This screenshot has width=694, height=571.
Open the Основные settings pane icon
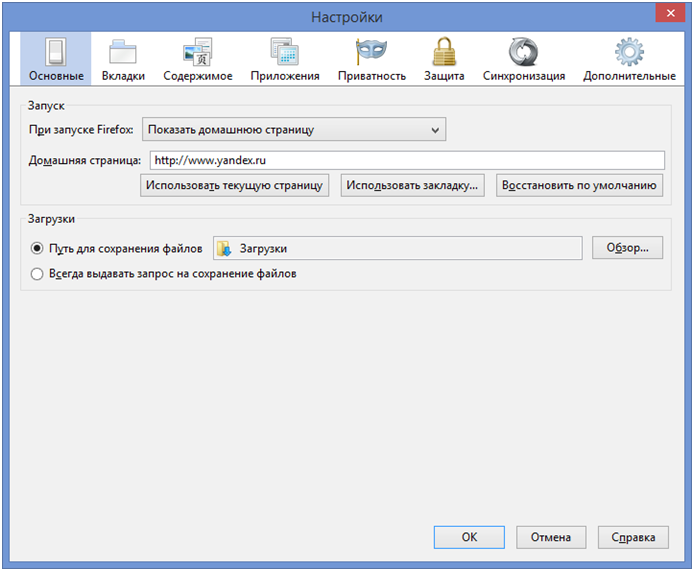click(x=56, y=52)
